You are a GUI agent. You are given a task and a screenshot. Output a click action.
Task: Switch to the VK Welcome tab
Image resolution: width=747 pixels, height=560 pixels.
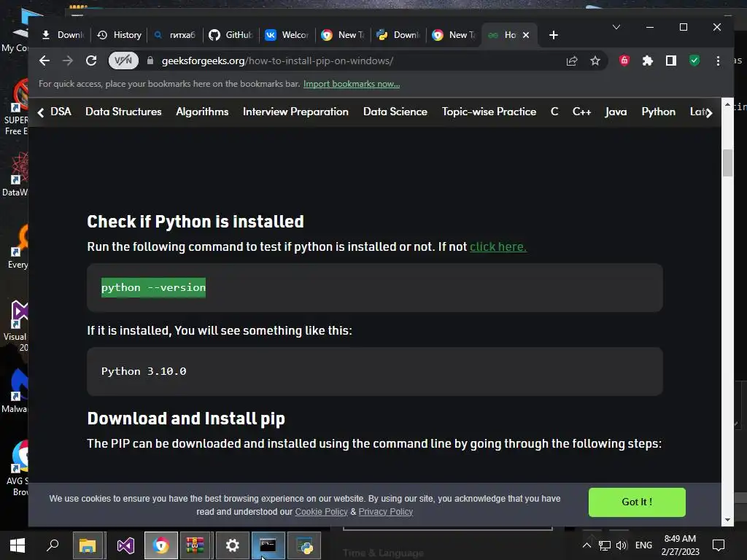[287, 35]
